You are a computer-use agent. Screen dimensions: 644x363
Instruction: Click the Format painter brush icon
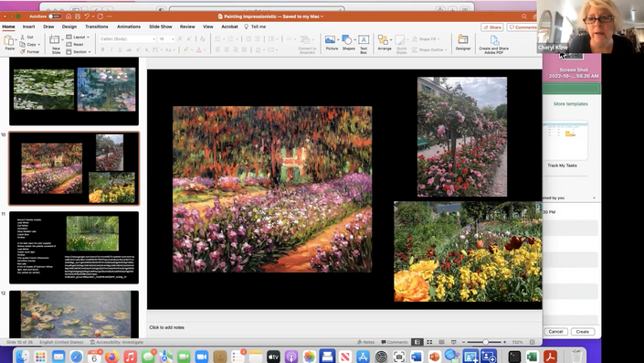pos(23,52)
